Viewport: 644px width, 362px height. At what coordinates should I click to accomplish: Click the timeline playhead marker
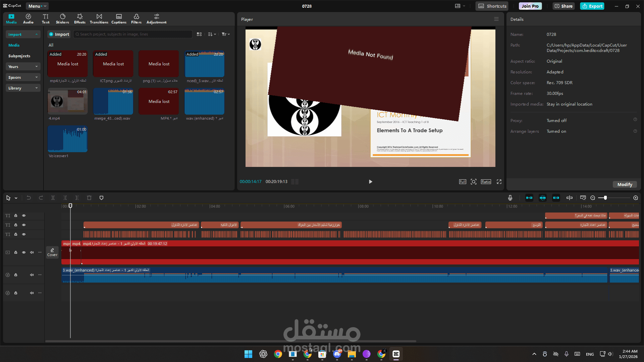pos(70,205)
